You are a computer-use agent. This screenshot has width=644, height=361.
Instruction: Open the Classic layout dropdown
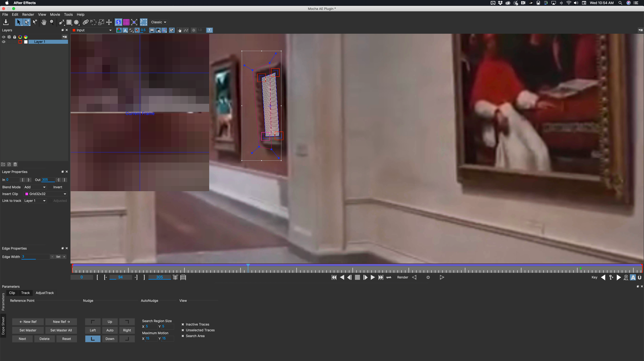click(158, 22)
